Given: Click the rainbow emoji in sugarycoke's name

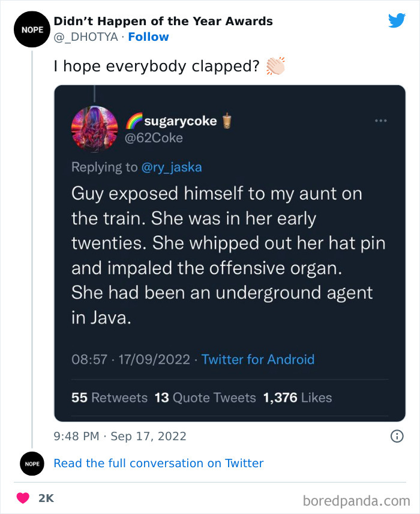Looking at the screenshot, I should coord(135,121).
